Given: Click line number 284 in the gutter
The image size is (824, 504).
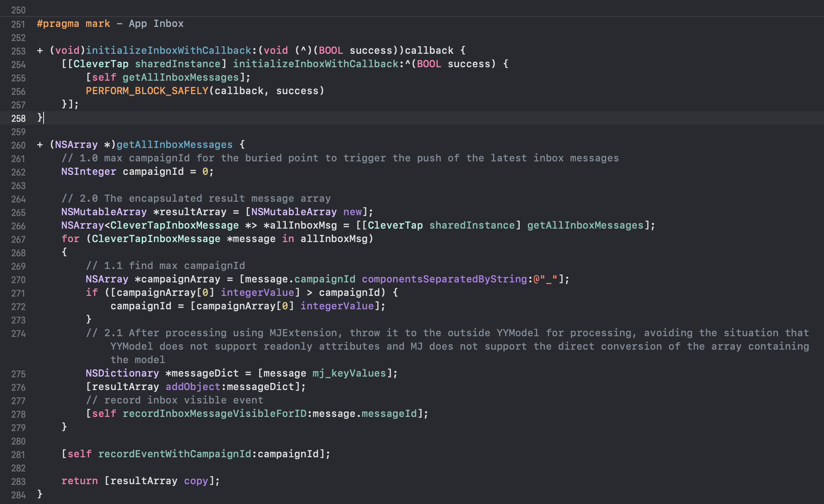Looking at the screenshot, I should [18, 495].
